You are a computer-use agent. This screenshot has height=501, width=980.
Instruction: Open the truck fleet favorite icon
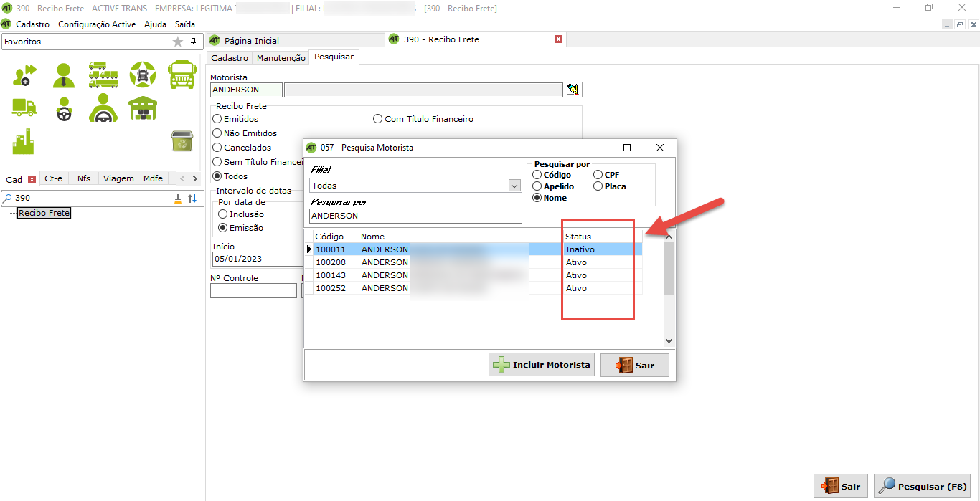click(x=103, y=75)
